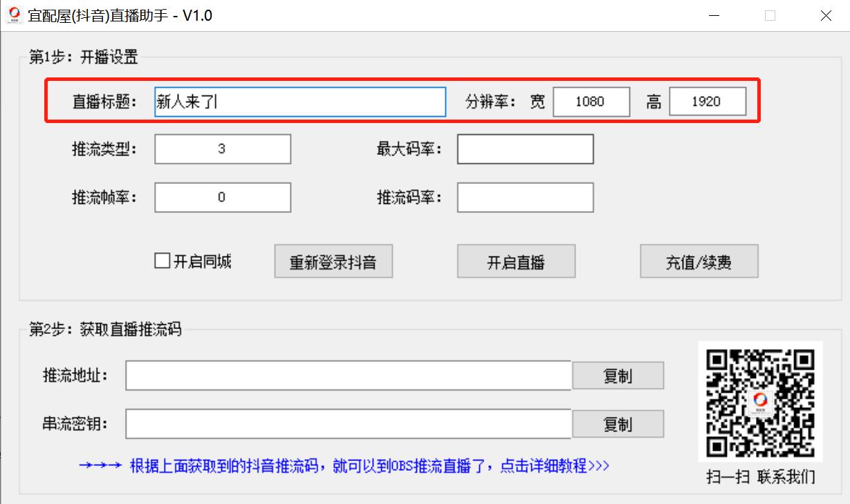Viewport: 850px width, 504px height.
Task: Click the 推流帧率 label
Action: 104,197
